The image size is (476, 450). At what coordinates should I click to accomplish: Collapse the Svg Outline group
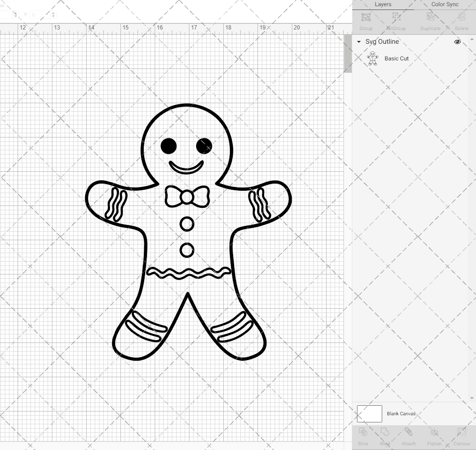click(358, 42)
